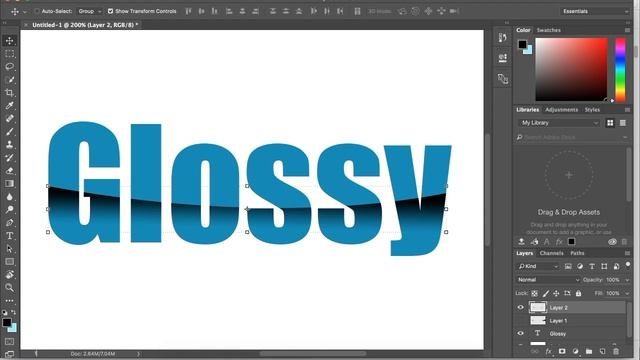Select the Zoom tool
The image size is (640, 360).
pos(9,288)
